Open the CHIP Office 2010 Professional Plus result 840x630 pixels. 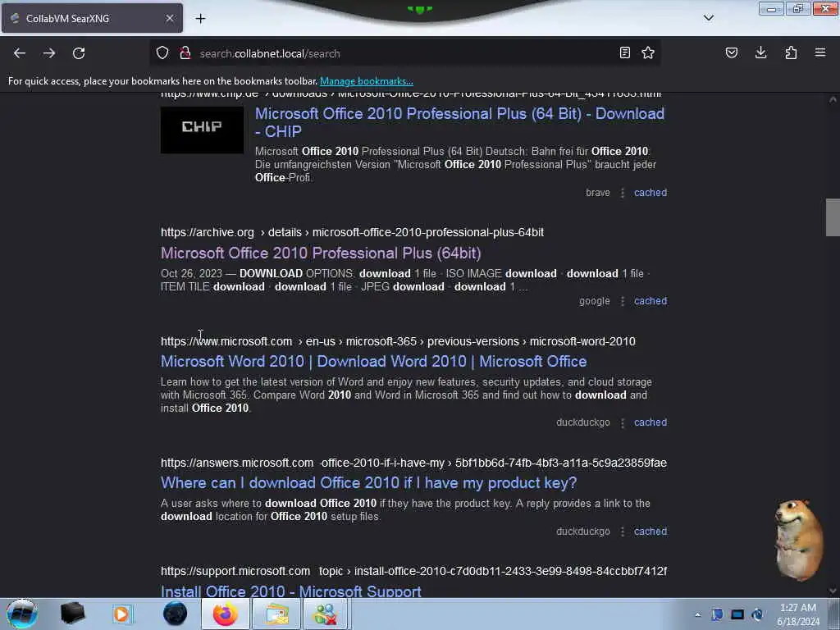(459, 122)
